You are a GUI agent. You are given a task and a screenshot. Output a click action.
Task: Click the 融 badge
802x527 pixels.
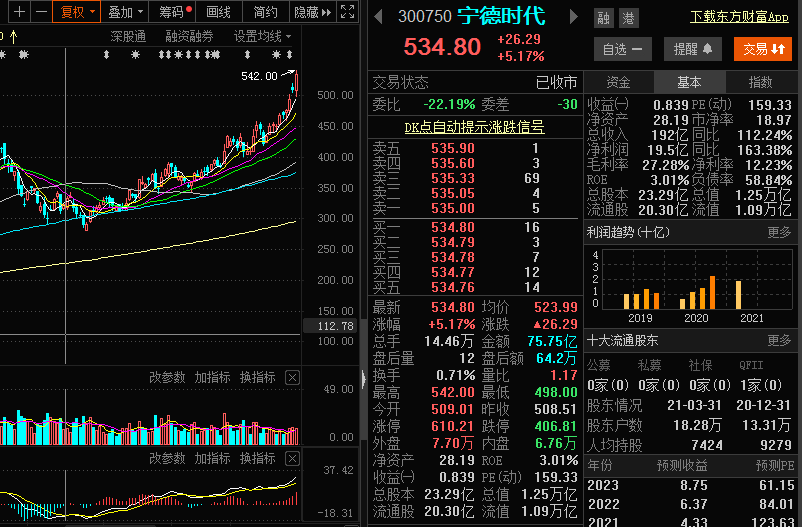click(604, 18)
